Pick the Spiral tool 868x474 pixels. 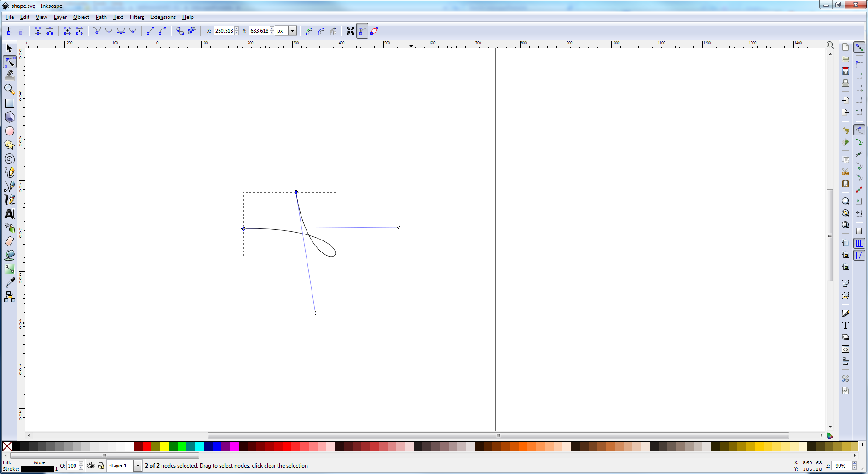coord(9,159)
